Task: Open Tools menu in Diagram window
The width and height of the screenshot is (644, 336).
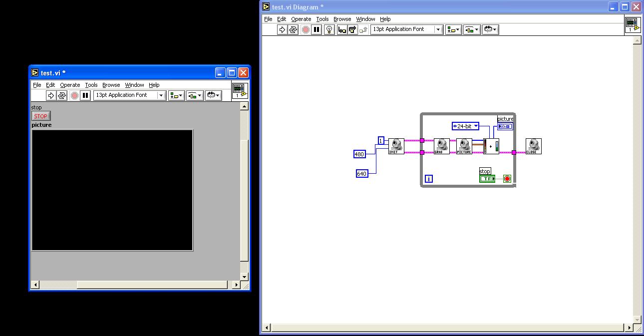Action: coord(322,19)
